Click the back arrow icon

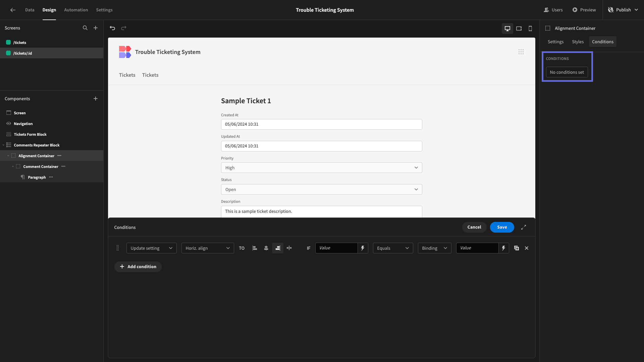(13, 10)
